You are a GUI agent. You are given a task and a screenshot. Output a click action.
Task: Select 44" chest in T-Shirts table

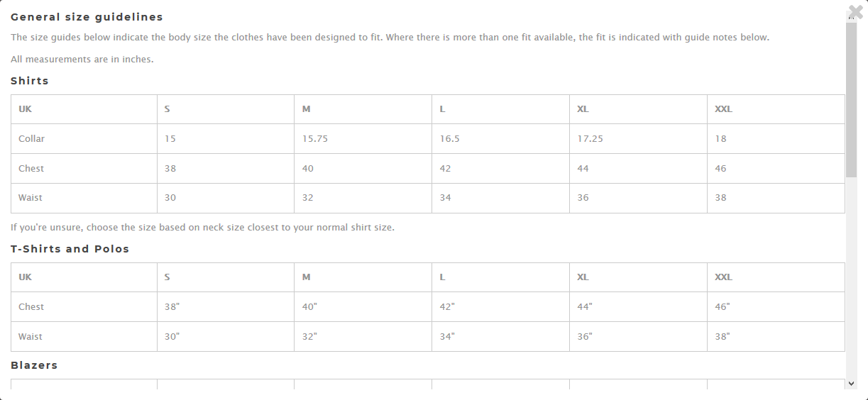pos(638,307)
